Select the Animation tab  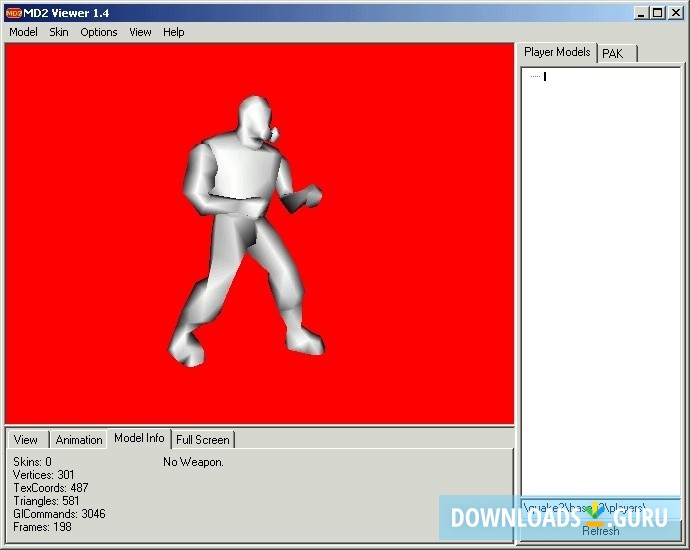79,440
